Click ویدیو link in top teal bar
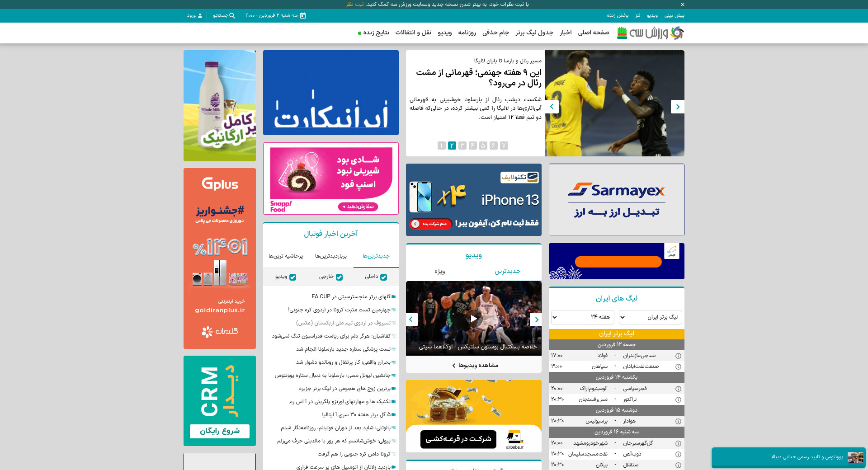Screen dimensions: 868x470 tap(652, 15)
